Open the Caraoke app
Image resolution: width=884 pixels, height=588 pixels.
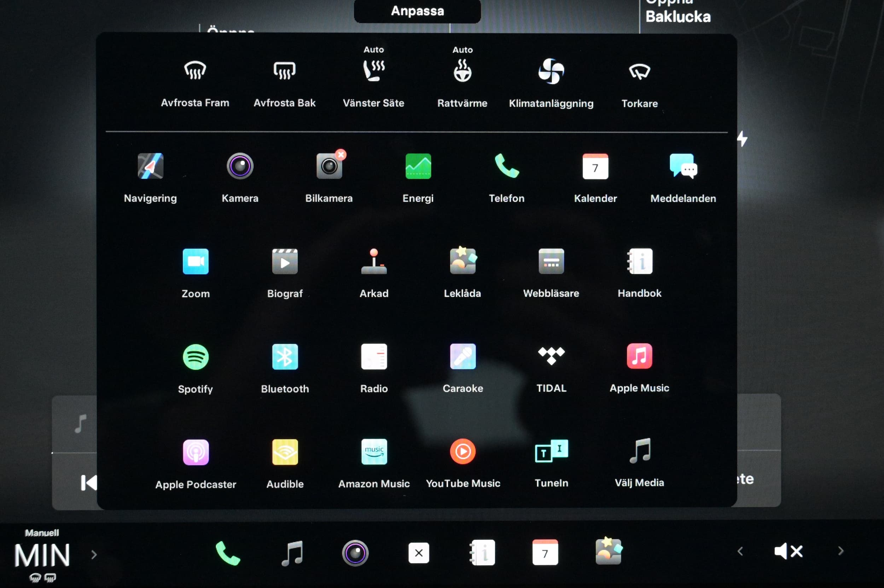click(463, 356)
